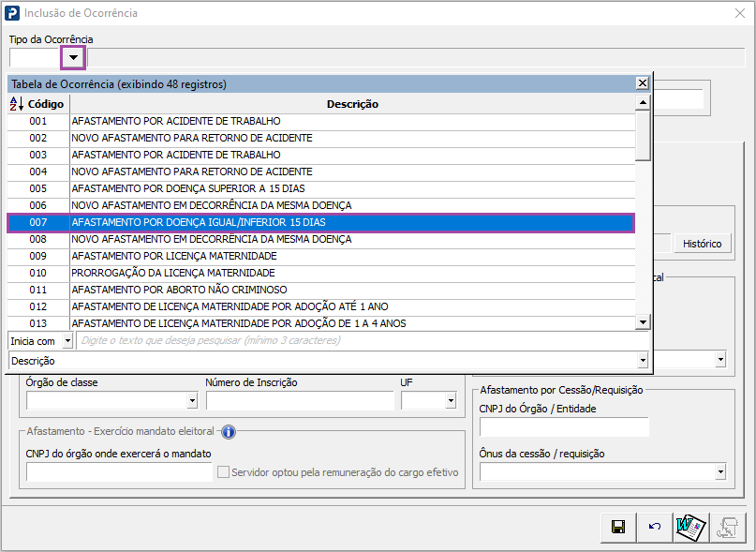Click the undo arrow icon

tap(654, 528)
